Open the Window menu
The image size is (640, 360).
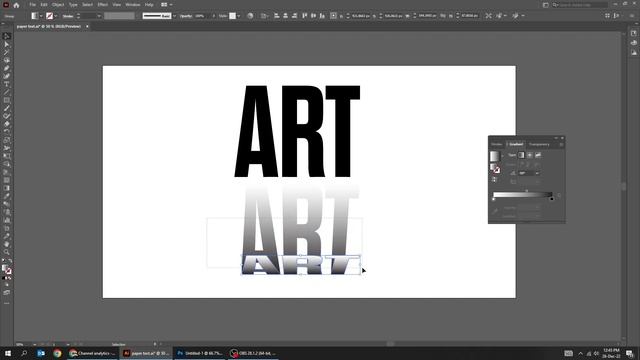(133, 5)
